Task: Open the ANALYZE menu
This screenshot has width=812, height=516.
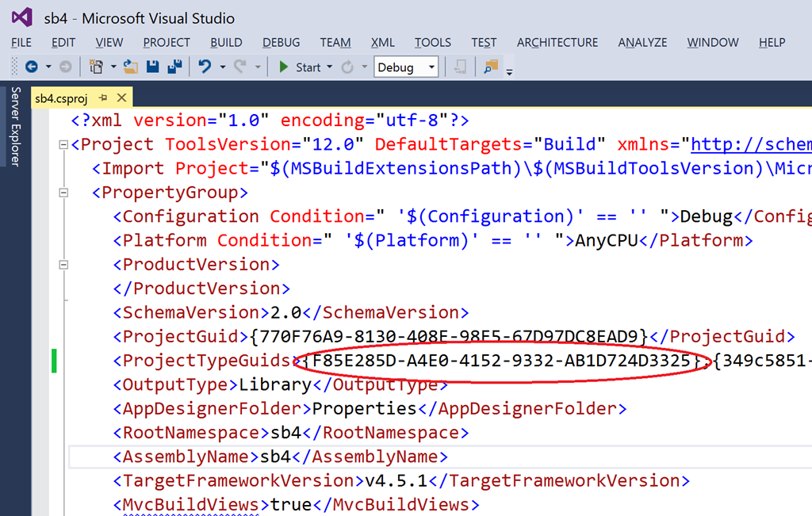Action: 642,43
